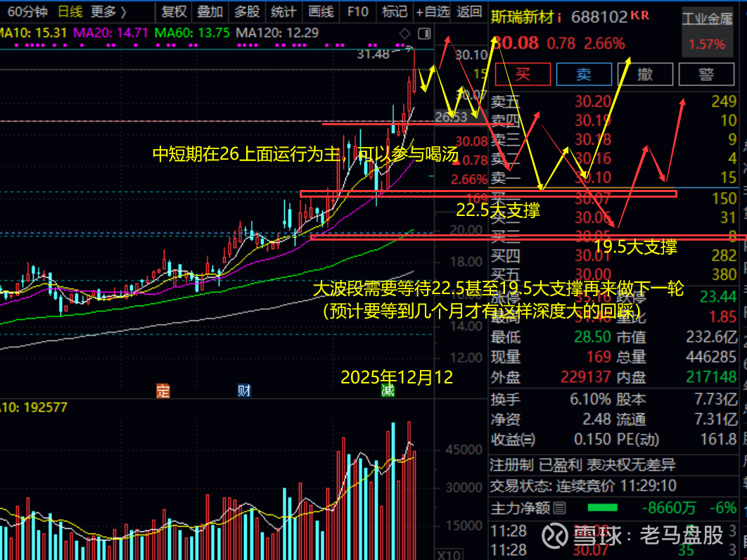
Task: Click the 总量 value 446285
Action: pyautogui.click(x=712, y=357)
